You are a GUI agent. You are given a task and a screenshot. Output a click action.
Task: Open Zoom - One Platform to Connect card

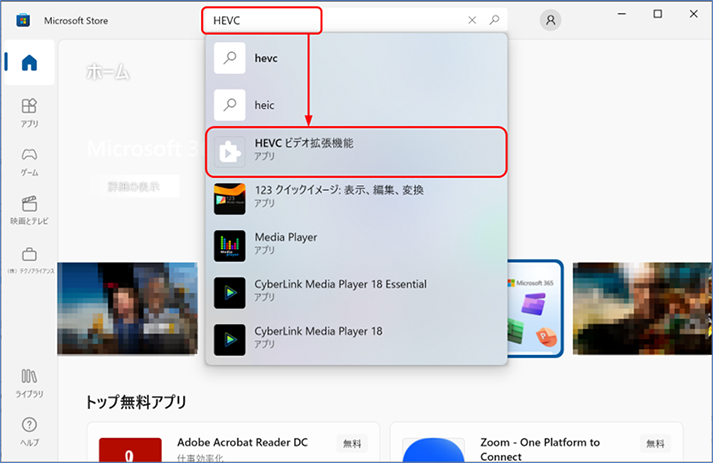click(x=537, y=443)
